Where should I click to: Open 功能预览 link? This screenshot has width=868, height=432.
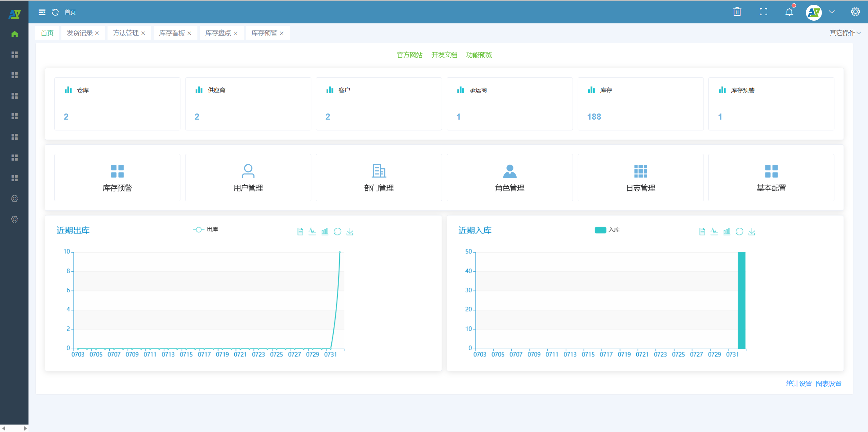(479, 55)
